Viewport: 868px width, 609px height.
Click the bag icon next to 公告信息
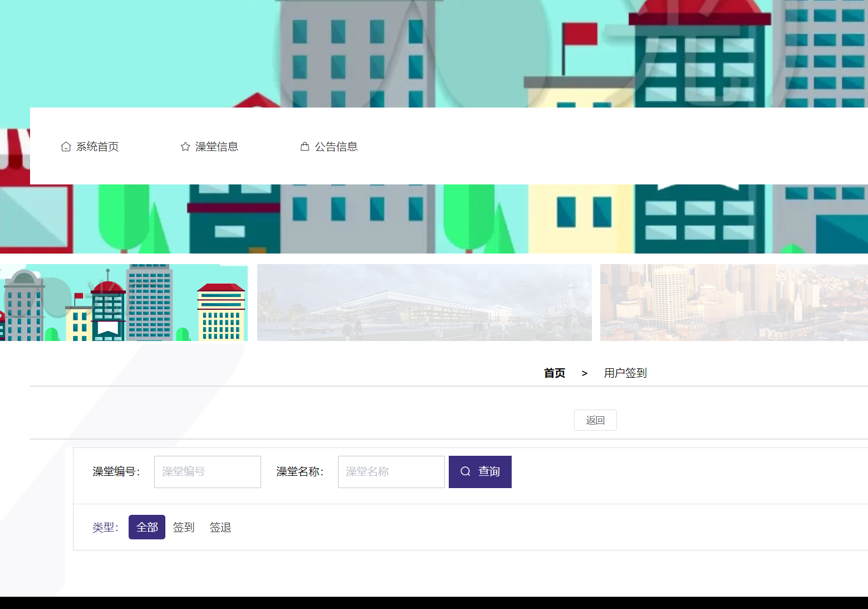tap(305, 146)
